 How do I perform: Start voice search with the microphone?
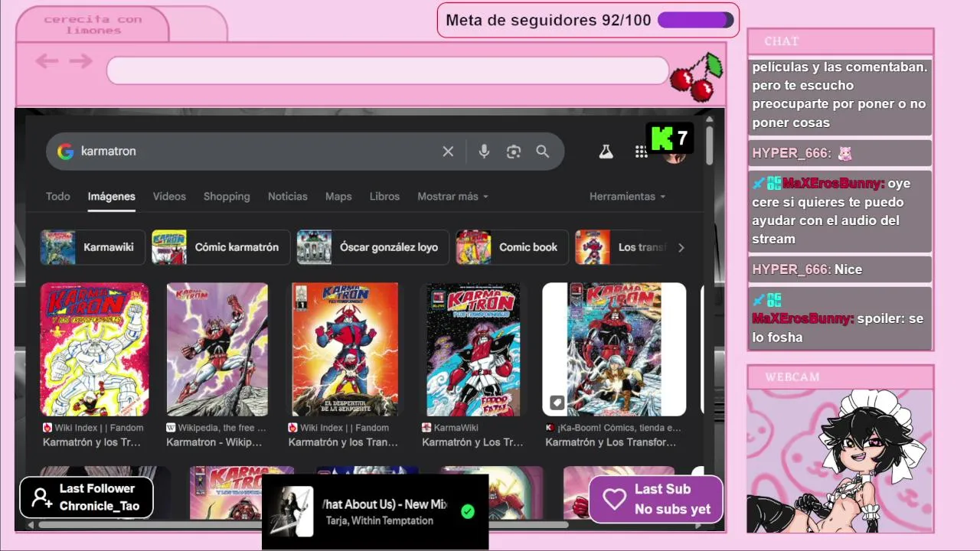pos(484,152)
